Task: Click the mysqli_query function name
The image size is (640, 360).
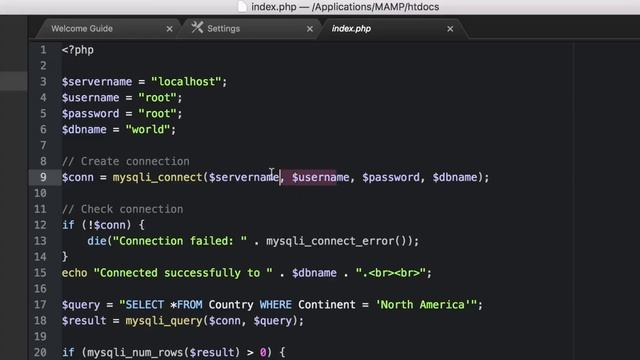Action: pyautogui.click(x=164, y=321)
